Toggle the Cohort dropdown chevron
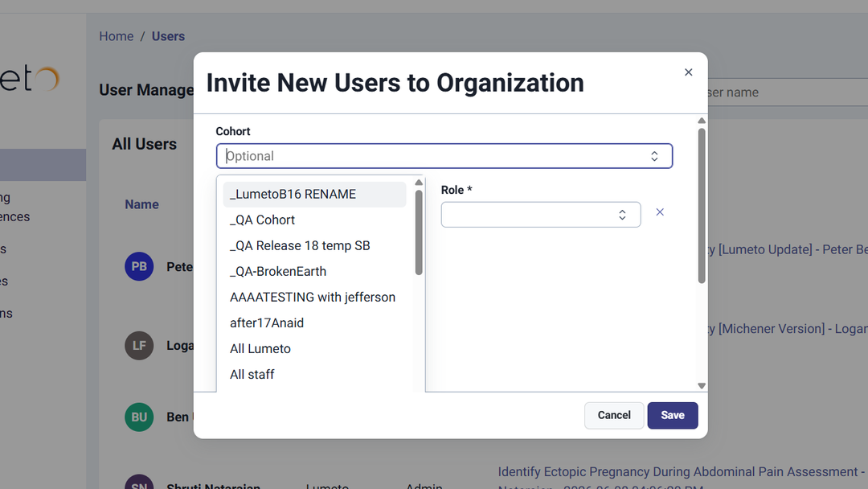This screenshot has width=868, height=489. point(654,156)
